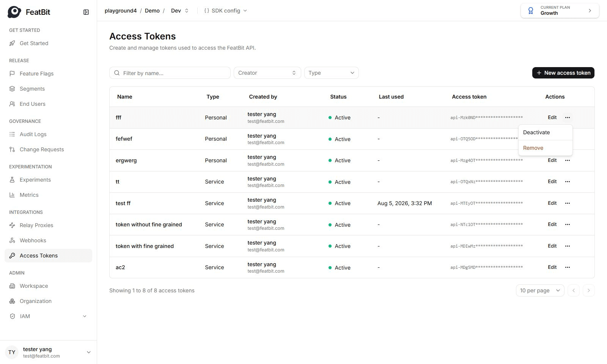Click the api-Mzk0ND masked access token
This screenshot has width=607, height=364.
[487, 118]
